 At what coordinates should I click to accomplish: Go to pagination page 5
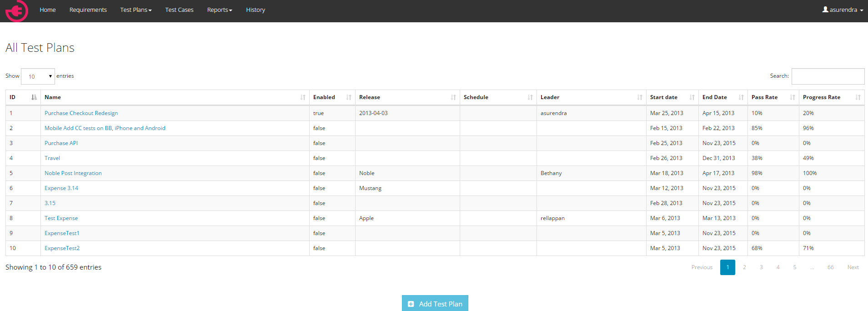pyautogui.click(x=795, y=267)
